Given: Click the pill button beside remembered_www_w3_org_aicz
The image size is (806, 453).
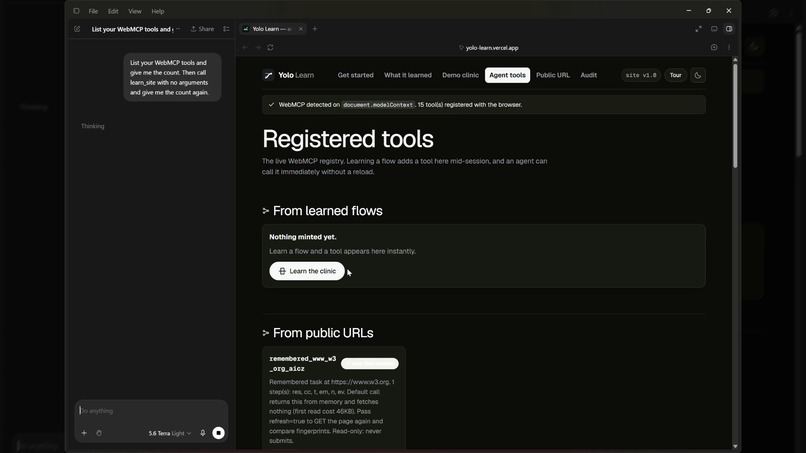Looking at the screenshot, I should pyautogui.click(x=370, y=364).
